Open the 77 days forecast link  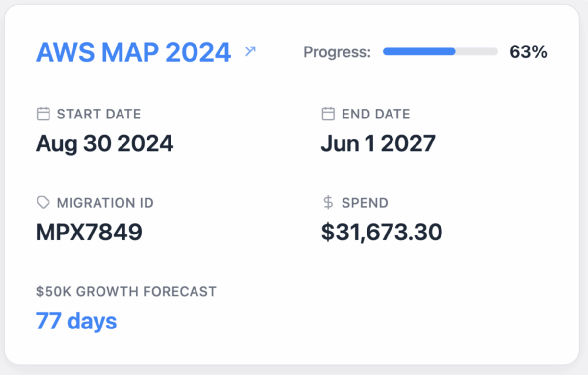click(x=76, y=321)
